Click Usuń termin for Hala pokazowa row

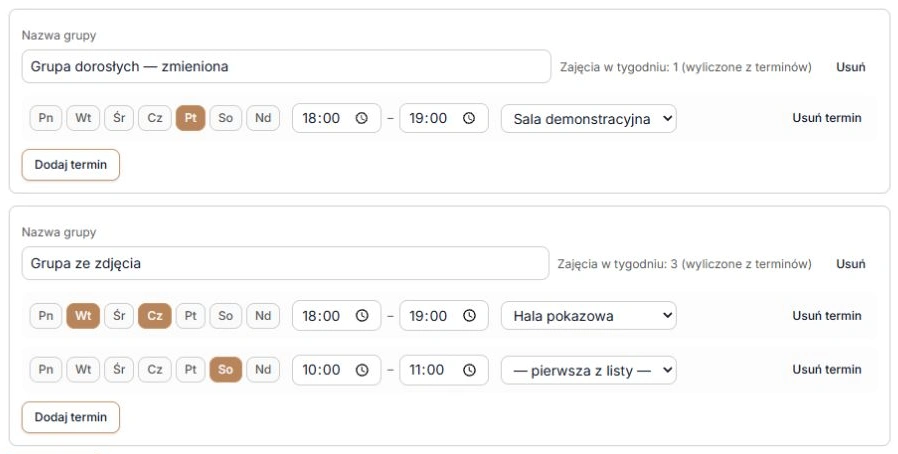point(826,315)
